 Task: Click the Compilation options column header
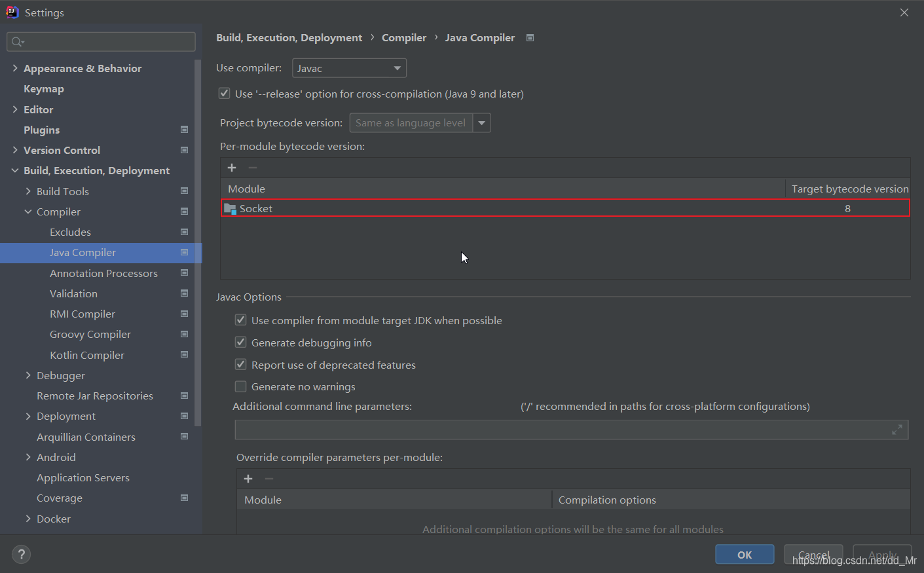coord(731,500)
